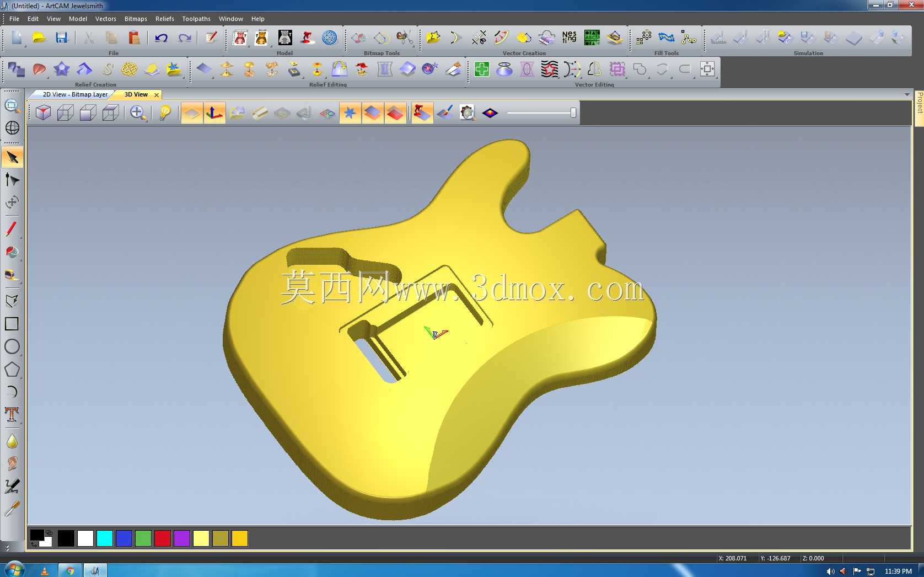Toggle the light bulb lighting button
Screen dimensions: 924x577
(165, 113)
